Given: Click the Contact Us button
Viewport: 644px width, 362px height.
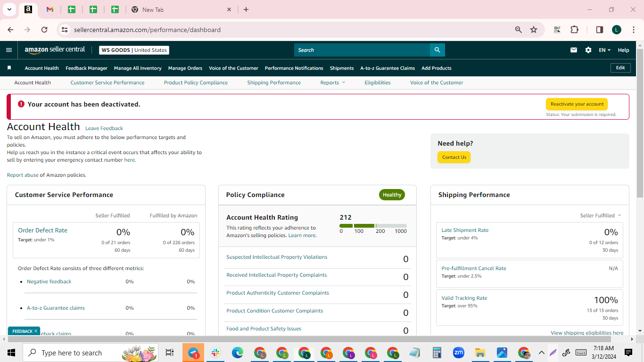Looking at the screenshot, I should pyautogui.click(x=454, y=157).
